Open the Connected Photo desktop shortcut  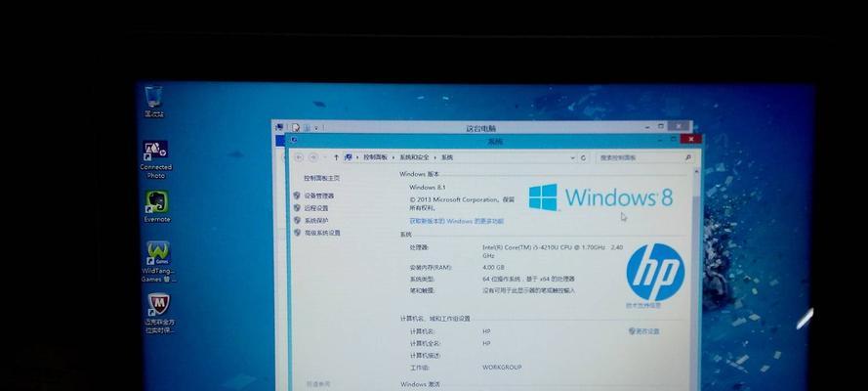(155, 159)
